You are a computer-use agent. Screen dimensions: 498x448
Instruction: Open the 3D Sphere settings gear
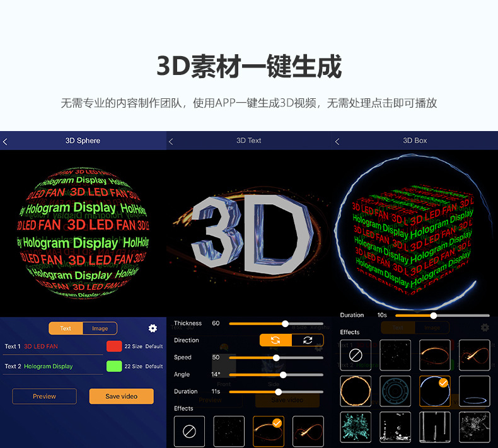click(x=153, y=328)
